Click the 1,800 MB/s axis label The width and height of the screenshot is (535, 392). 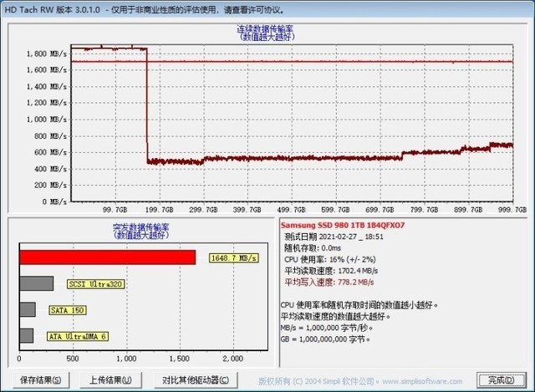click(x=47, y=53)
